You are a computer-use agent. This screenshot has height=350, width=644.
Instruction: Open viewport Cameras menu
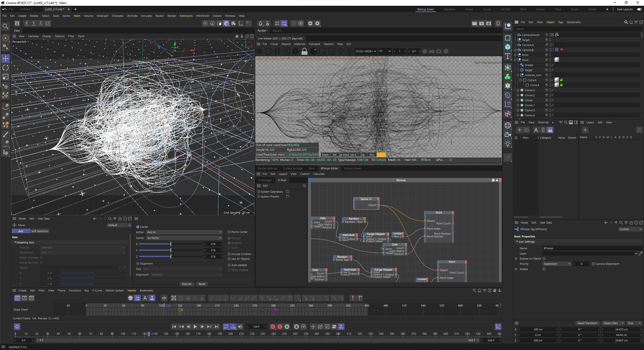[33, 36]
